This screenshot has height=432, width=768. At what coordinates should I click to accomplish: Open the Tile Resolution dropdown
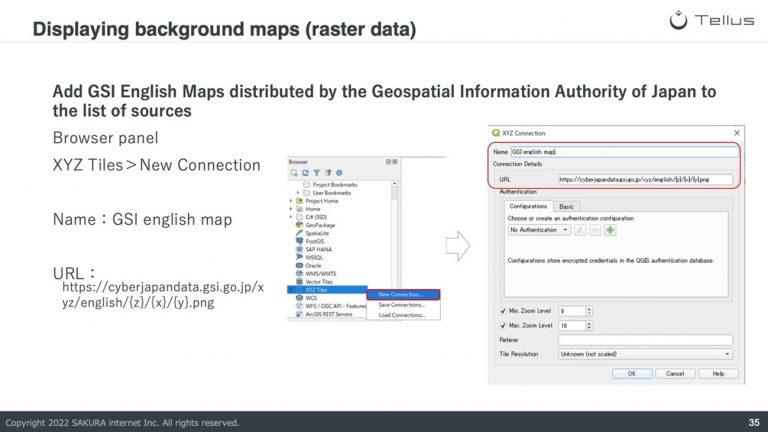645,354
